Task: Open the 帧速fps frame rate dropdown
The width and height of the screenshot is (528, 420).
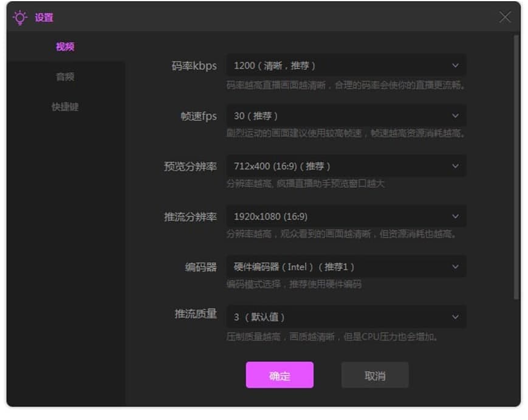Action: tap(346, 115)
